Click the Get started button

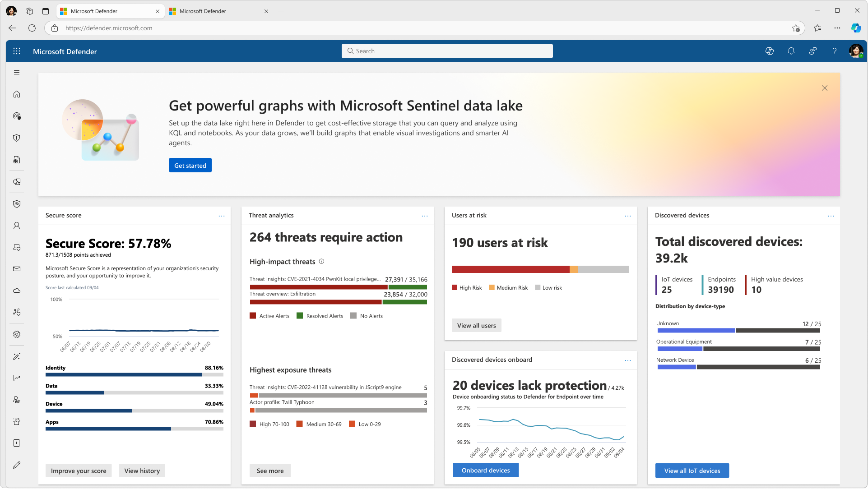[x=190, y=166]
